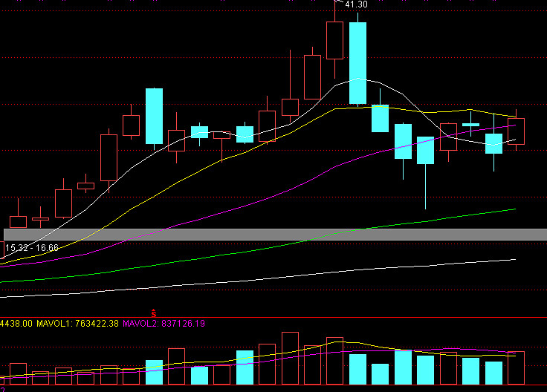This screenshot has height=392, width=547.
Task: Select the rightmost volume bar
Action: coord(517,367)
